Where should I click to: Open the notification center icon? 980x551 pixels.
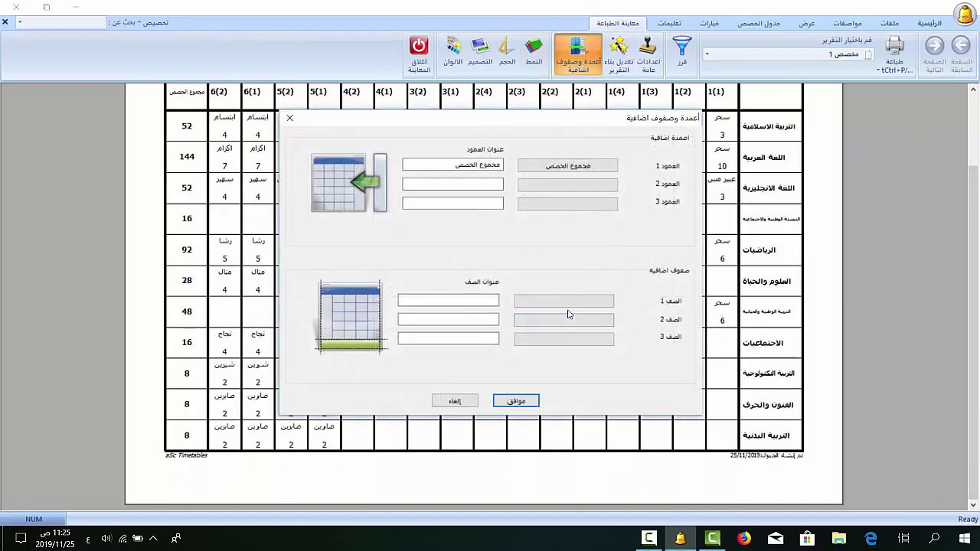(21, 538)
